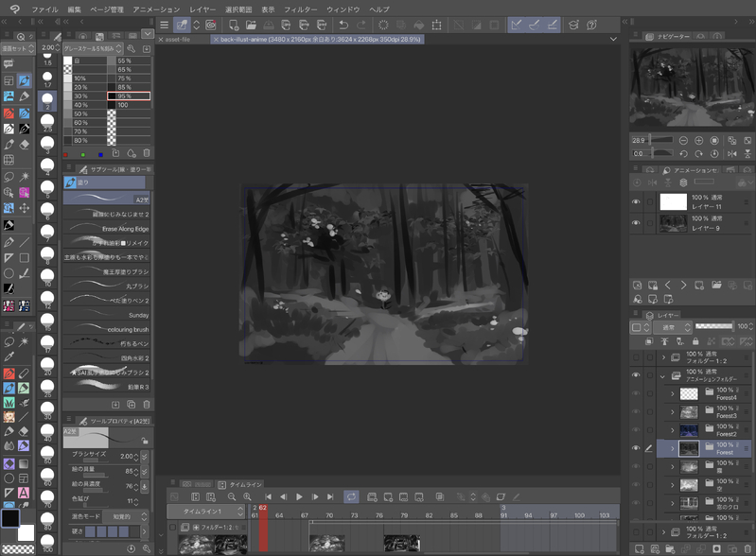Jump to the first frame in the timeline

click(268, 496)
